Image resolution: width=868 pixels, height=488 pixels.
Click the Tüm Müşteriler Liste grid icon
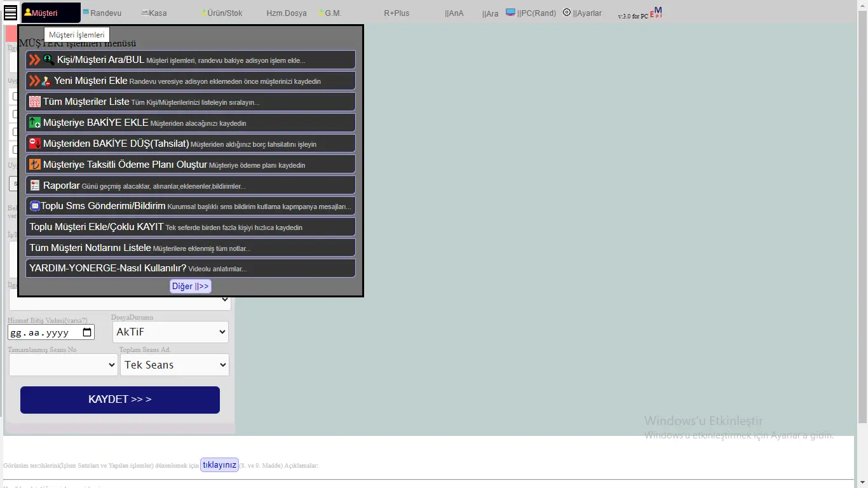35,102
